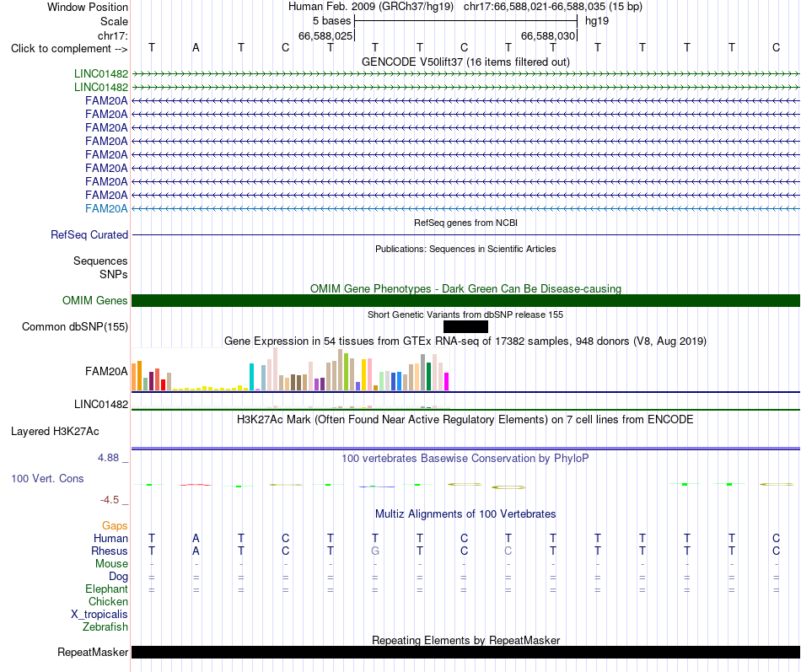Open "100 vertebrates Basewise Conservation by PhyloP" title
Viewport: 801px width, 672px height.
pos(465,459)
